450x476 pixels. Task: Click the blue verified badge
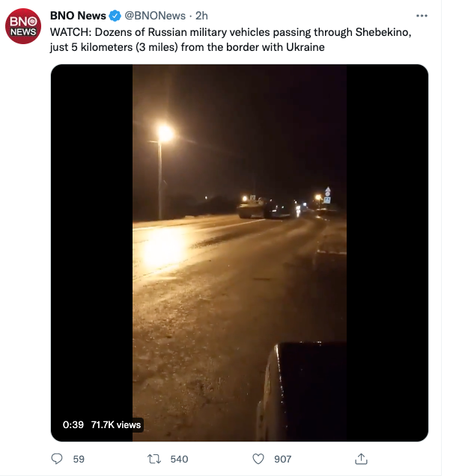115,16
